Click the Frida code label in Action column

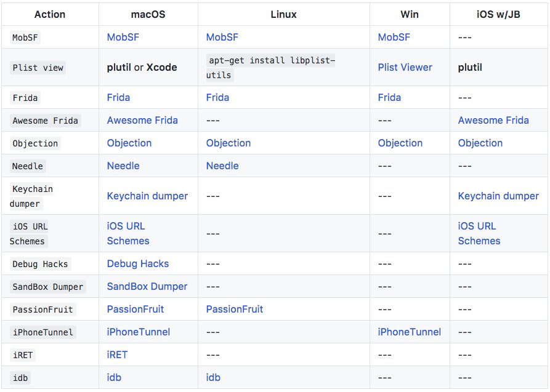click(25, 98)
